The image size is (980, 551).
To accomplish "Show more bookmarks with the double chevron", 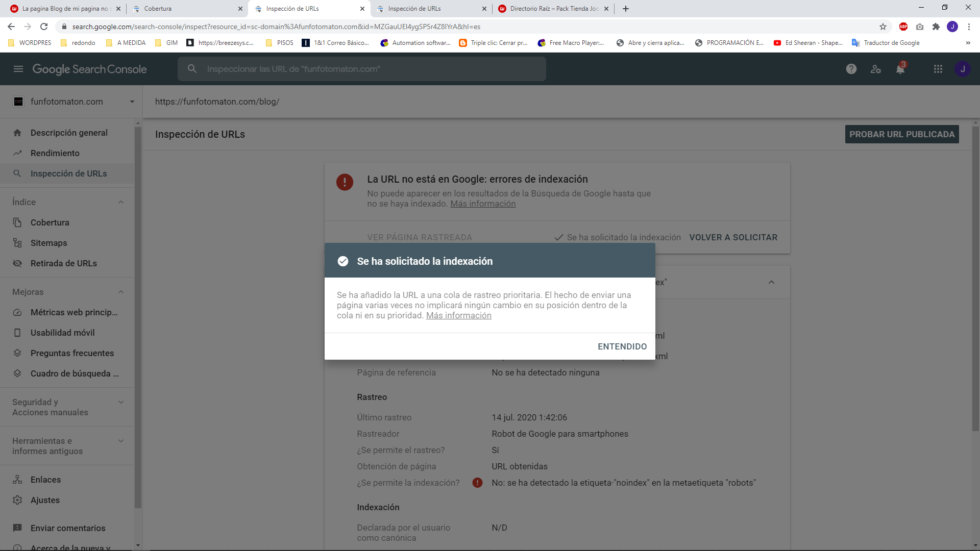I will click(x=968, y=43).
